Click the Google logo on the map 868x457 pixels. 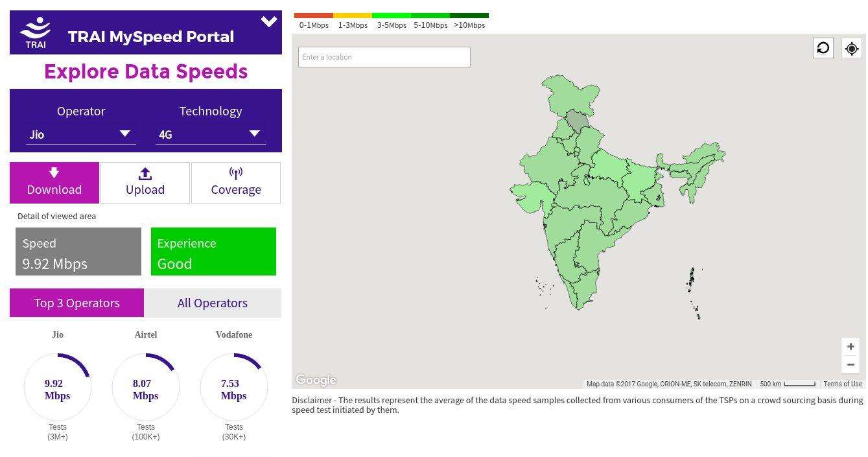point(316,381)
